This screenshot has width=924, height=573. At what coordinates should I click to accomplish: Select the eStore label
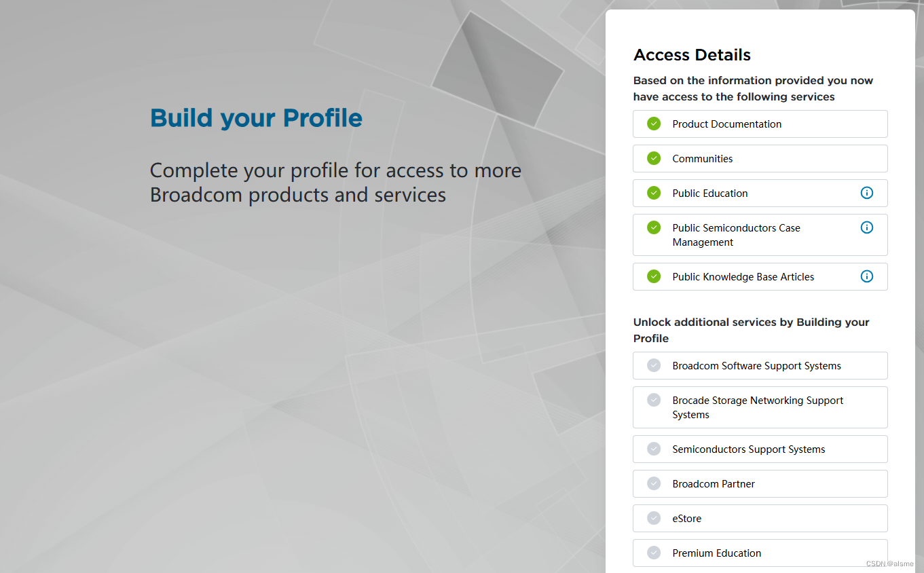point(687,519)
